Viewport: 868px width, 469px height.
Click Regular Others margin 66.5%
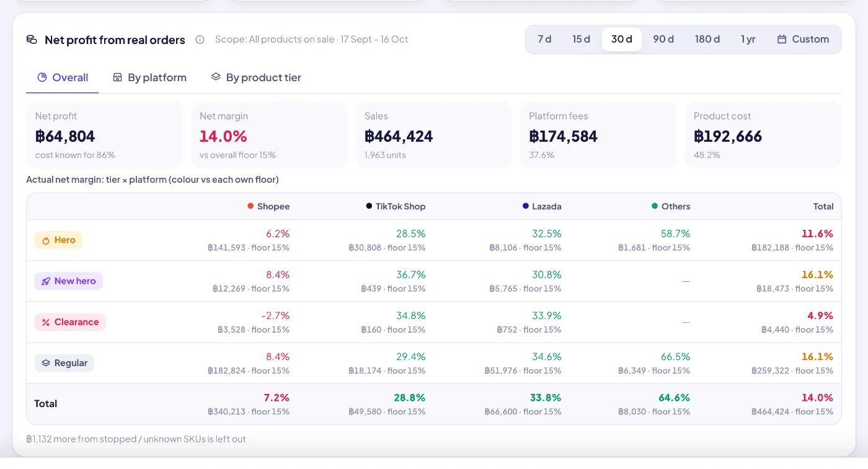pos(675,357)
